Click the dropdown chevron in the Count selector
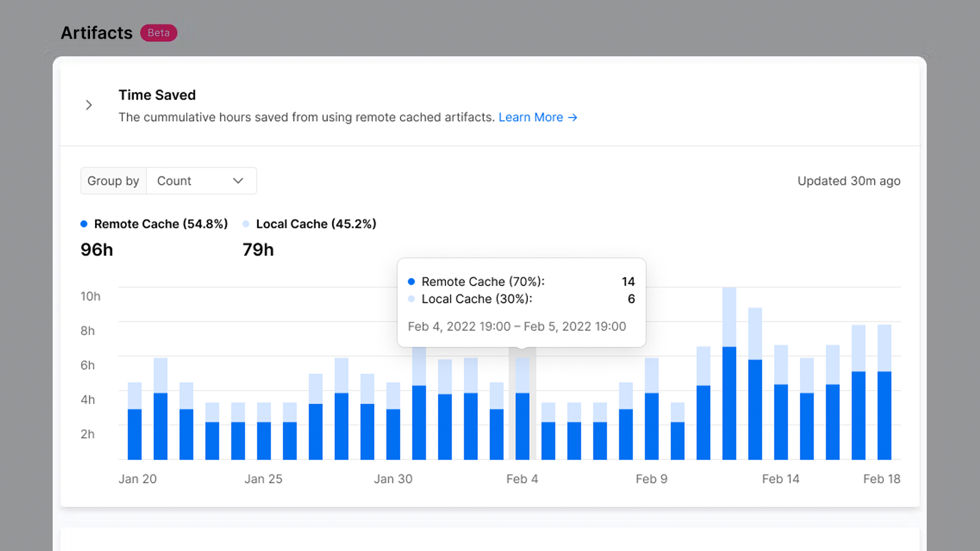The width and height of the screenshot is (980, 551). click(x=238, y=181)
